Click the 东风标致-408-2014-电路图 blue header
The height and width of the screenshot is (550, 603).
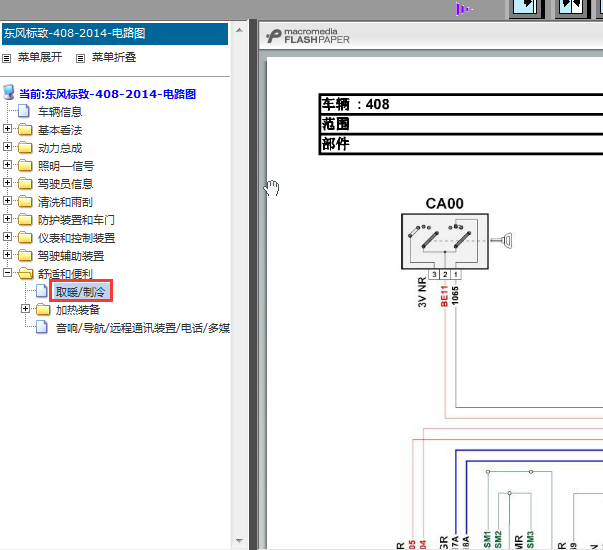click(x=115, y=33)
